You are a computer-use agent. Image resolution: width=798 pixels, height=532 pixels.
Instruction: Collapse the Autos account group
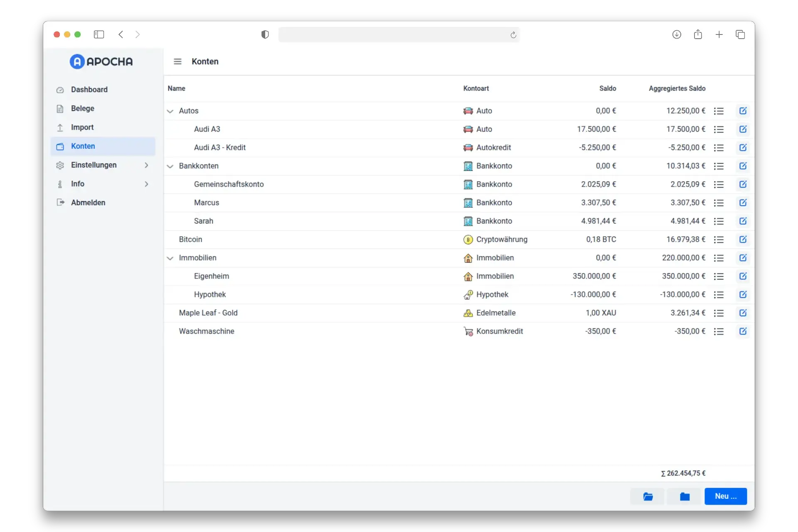[170, 111]
